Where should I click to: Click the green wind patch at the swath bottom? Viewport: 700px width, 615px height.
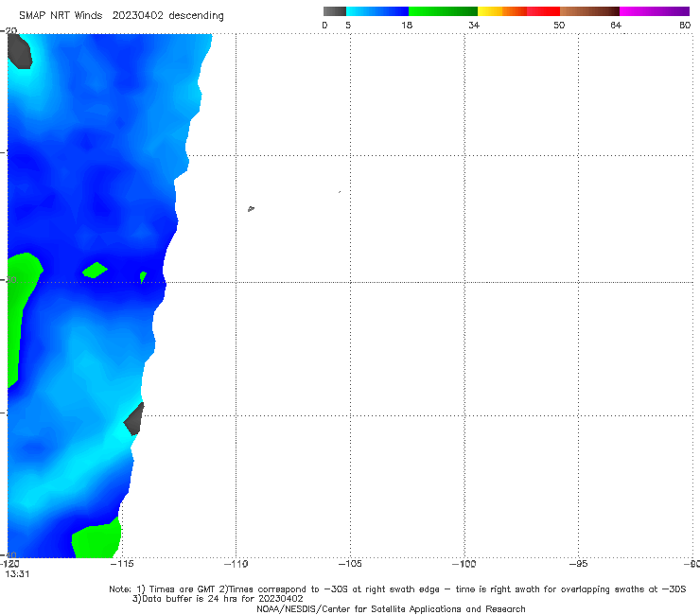96,538
